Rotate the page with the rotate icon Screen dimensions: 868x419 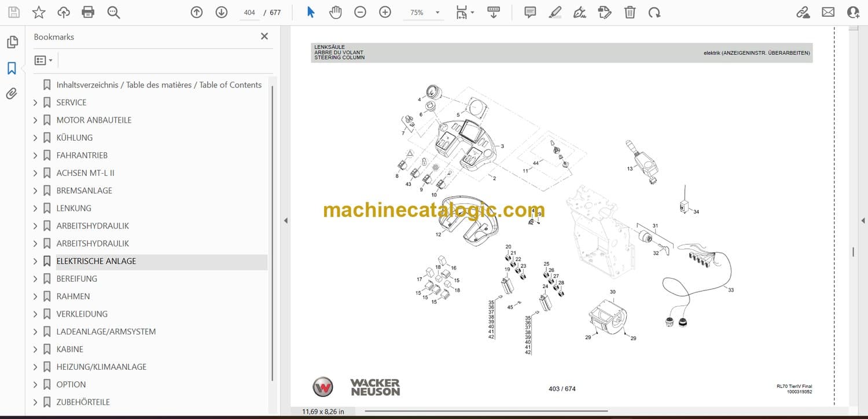(654, 12)
